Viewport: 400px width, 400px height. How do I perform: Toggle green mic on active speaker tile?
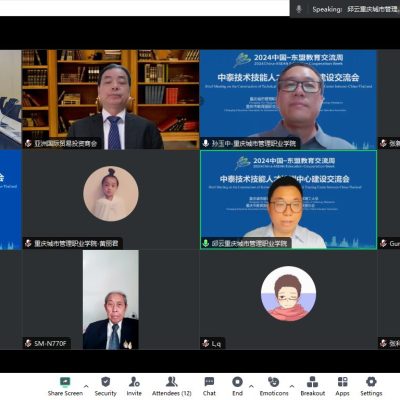[206, 243]
